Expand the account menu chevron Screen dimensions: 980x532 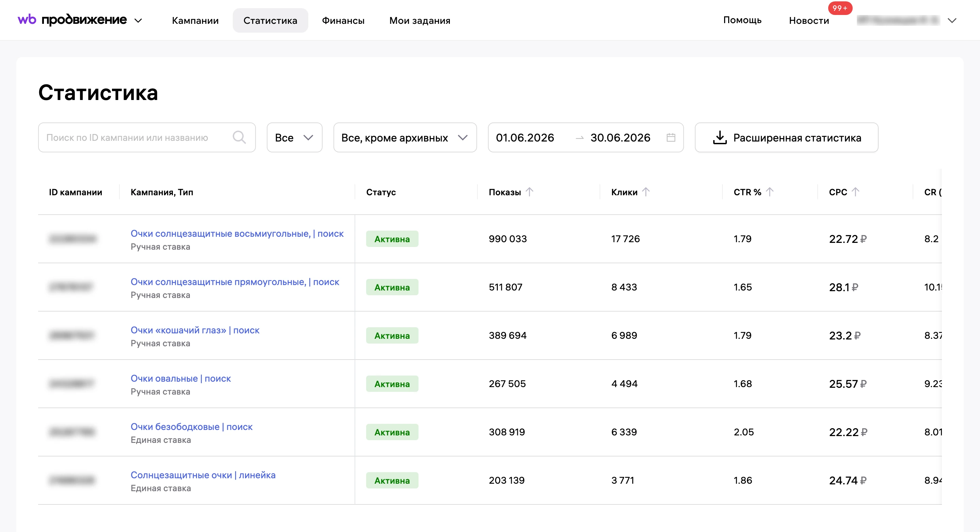pyautogui.click(x=952, y=20)
